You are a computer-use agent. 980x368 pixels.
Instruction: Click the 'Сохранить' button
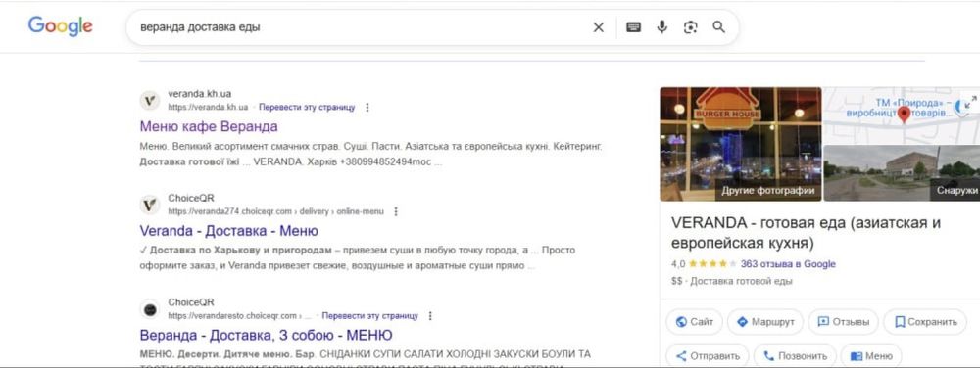pos(925,322)
